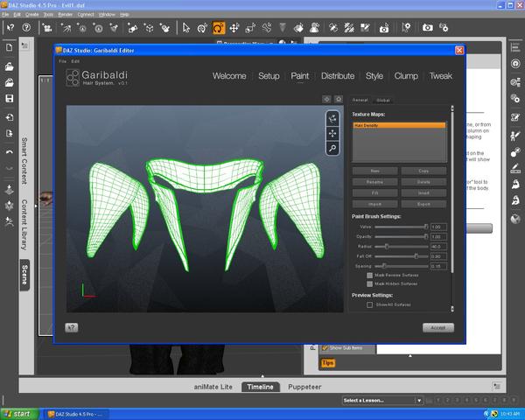Image resolution: width=525 pixels, height=420 pixels.
Task: Switch to the Setup tab in Garibaldi
Action: pyautogui.click(x=269, y=76)
